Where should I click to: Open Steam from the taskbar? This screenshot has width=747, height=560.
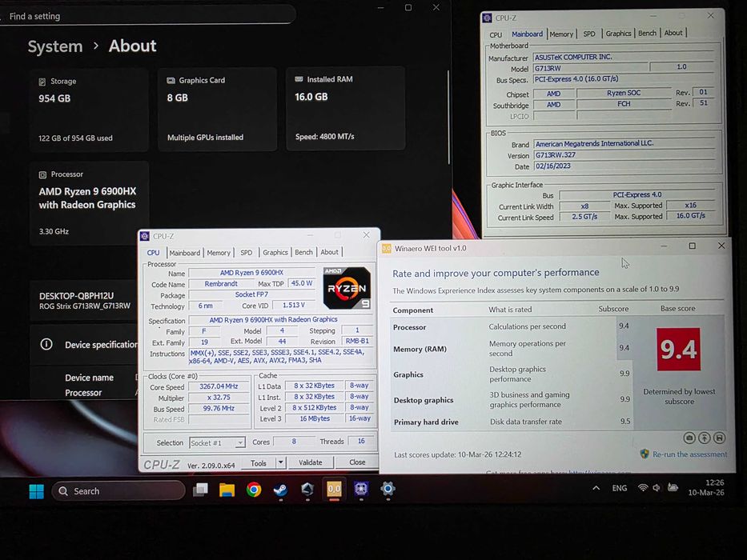pos(280,490)
